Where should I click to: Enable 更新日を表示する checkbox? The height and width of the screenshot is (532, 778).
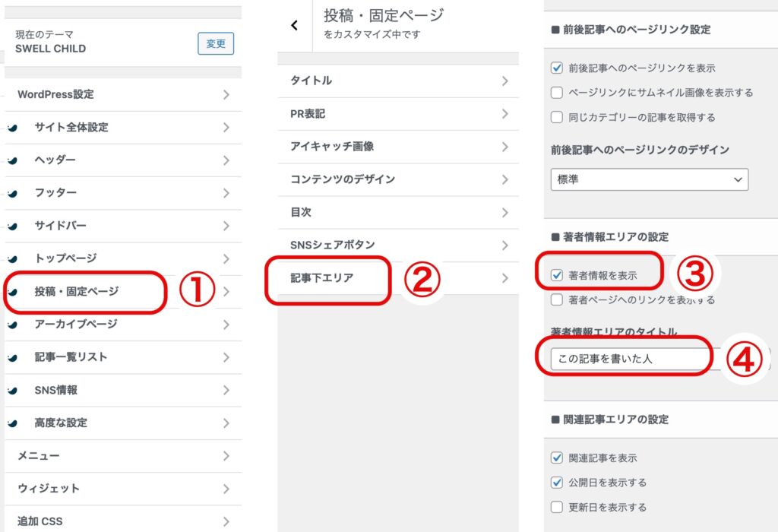point(557,507)
